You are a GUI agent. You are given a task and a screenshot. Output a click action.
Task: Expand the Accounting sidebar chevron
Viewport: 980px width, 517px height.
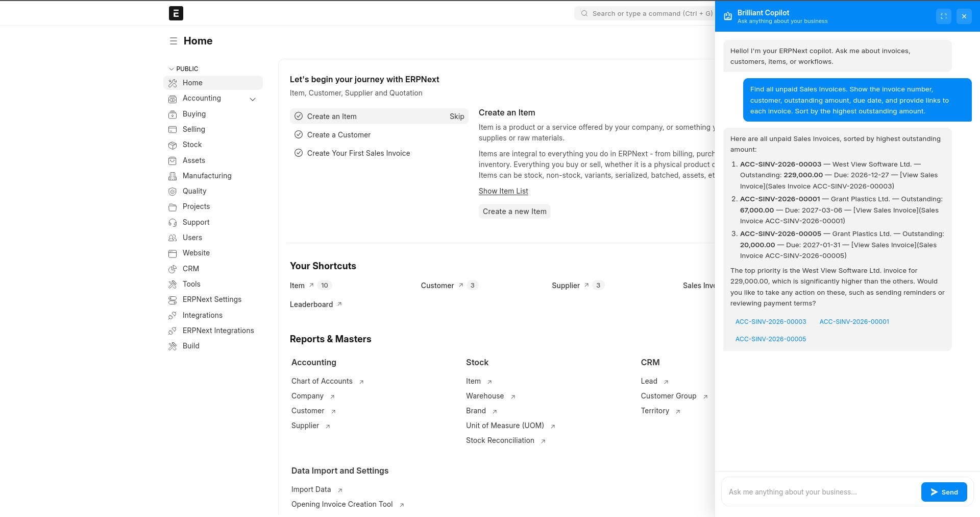(x=253, y=99)
